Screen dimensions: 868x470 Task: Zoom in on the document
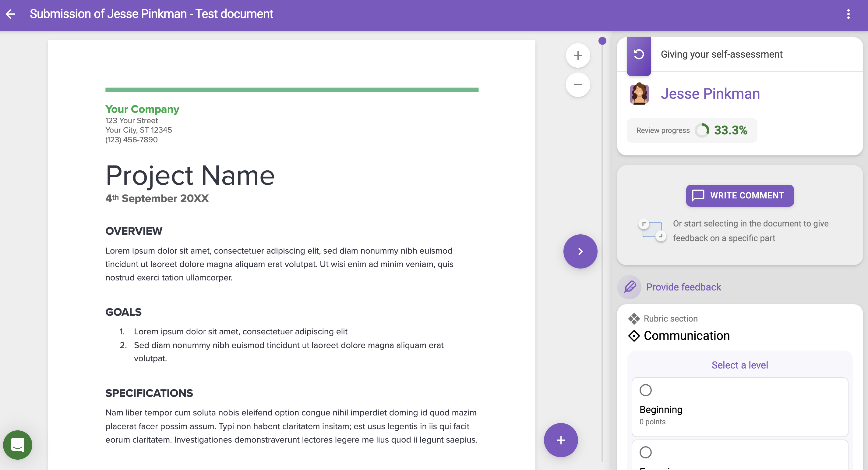[577, 55]
